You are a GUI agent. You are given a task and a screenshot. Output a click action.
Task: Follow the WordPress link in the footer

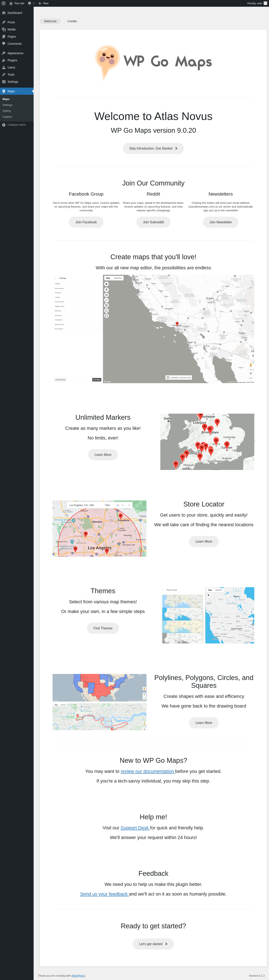pyautogui.click(x=78, y=976)
